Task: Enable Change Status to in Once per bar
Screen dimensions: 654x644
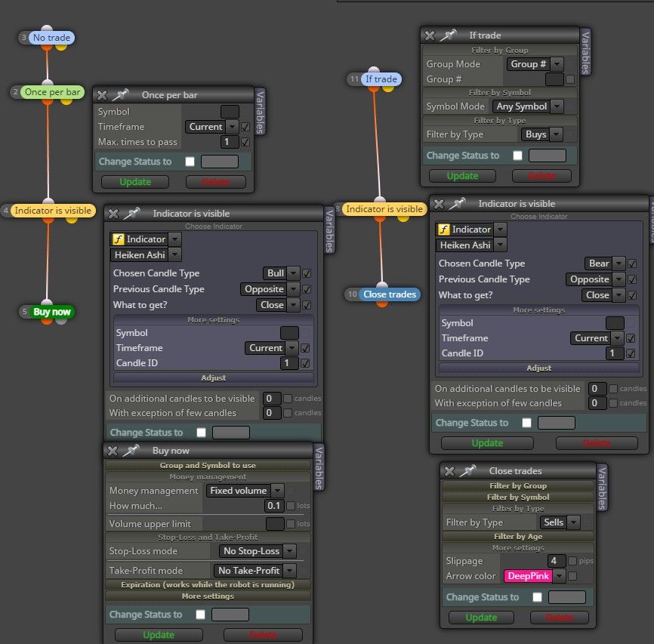Action: (190, 162)
